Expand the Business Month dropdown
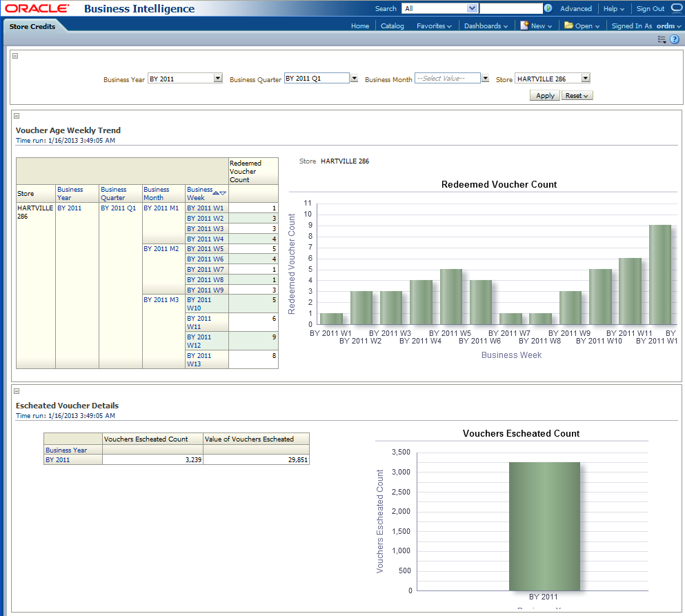 (486, 79)
